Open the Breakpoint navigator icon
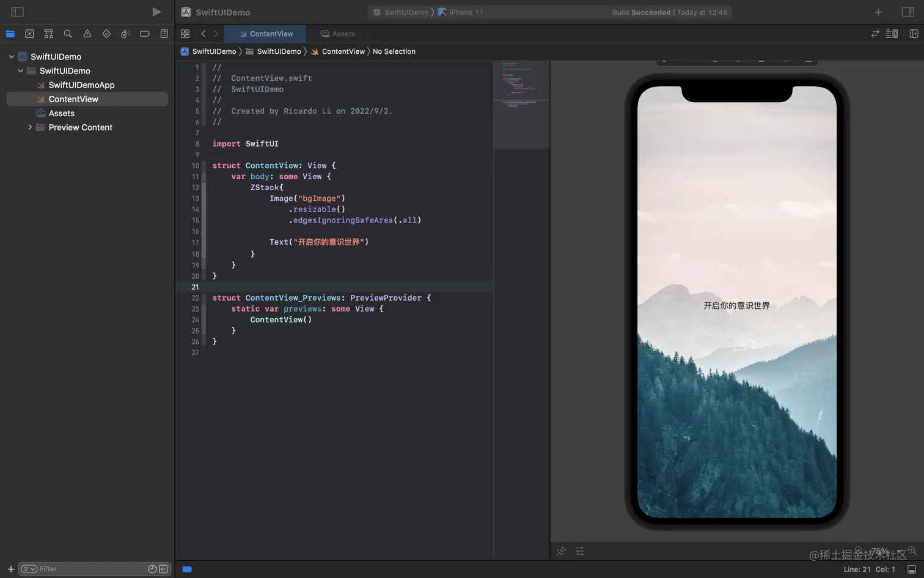 click(145, 34)
